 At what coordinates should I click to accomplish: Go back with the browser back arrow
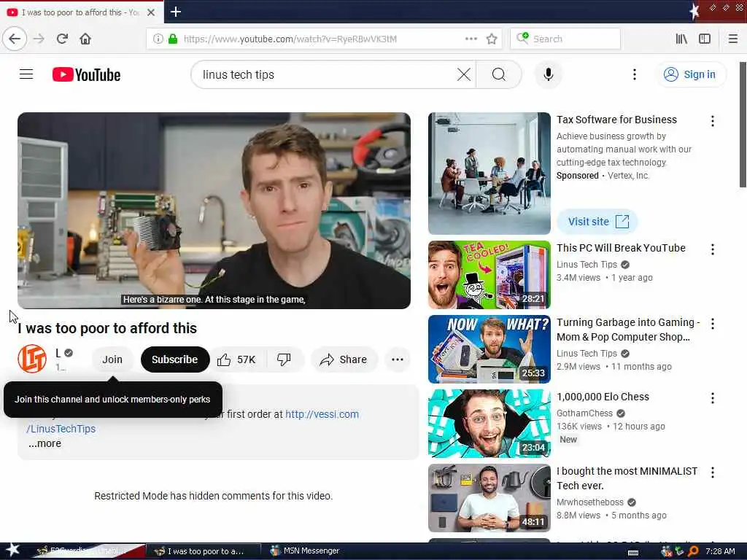tap(15, 39)
